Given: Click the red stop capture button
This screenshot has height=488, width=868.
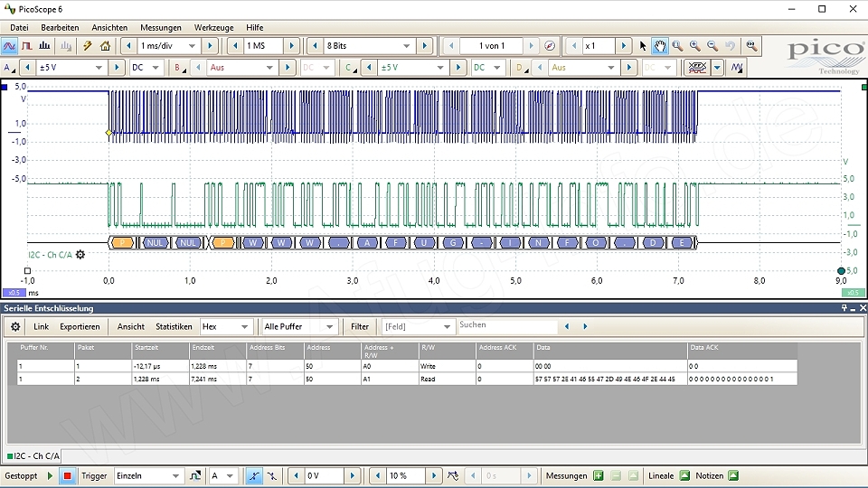Looking at the screenshot, I should click(x=68, y=476).
